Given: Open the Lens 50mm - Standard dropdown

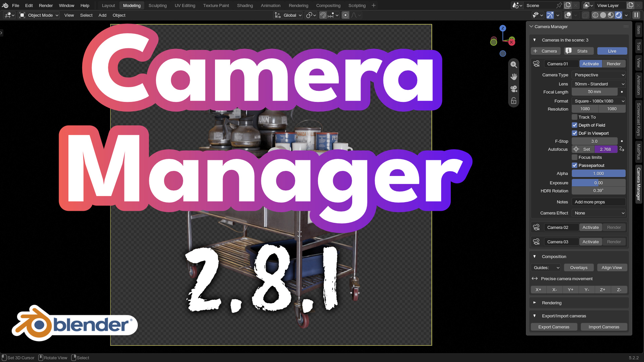Looking at the screenshot, I should pyautogui.click(x=599, y=84).
